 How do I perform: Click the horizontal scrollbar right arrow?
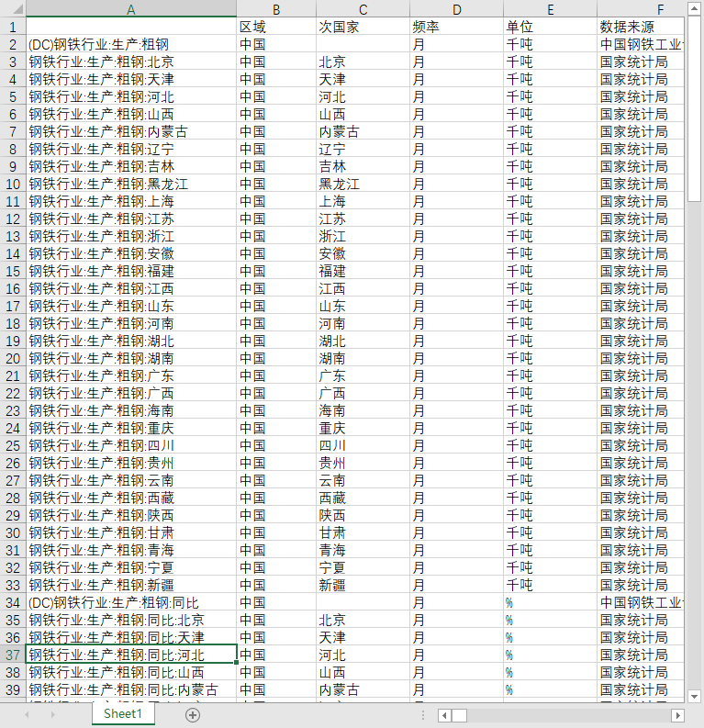point(677,715)
